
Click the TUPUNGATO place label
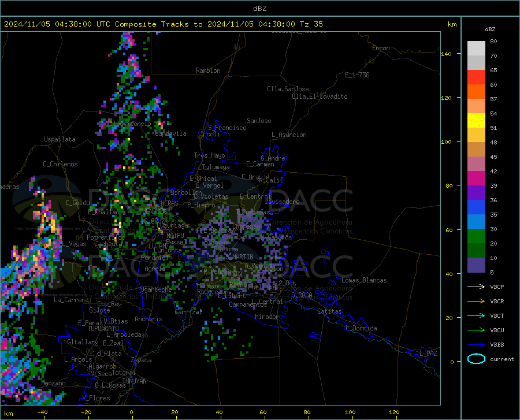103,329
